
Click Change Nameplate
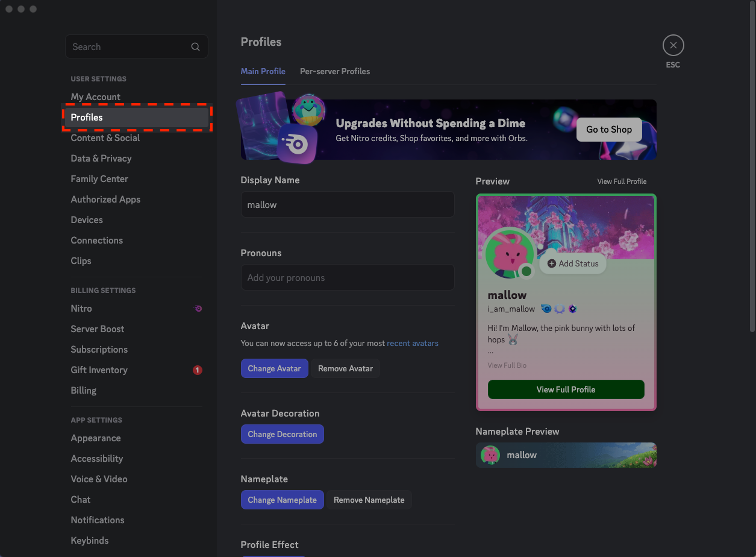(282, 500)
